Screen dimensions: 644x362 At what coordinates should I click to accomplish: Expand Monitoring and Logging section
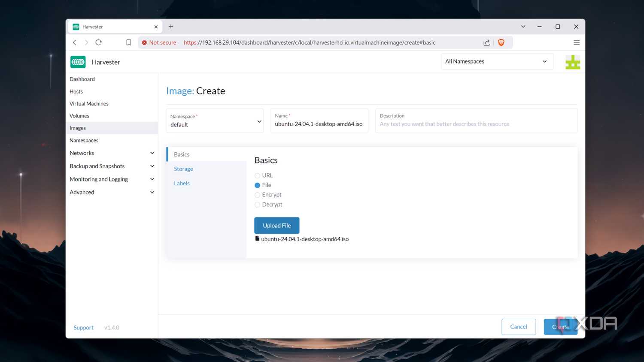152,179
